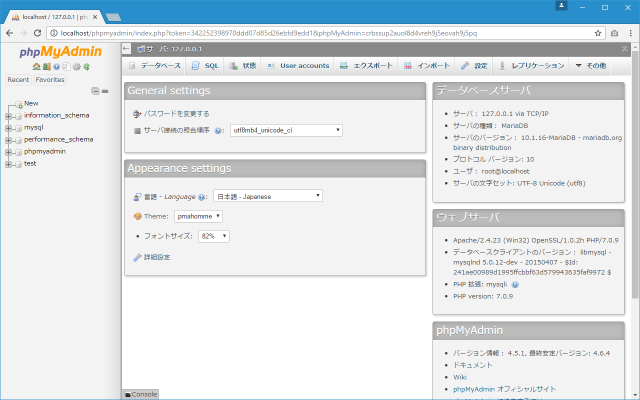Screen dimensions: 640x400
Task: Click the MySQL documentation page icon in sidebar
Action: tap(66, 67)
